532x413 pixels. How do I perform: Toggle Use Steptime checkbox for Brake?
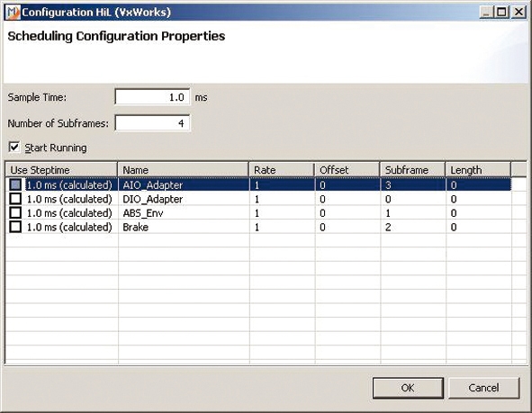(x=15, y=227)
